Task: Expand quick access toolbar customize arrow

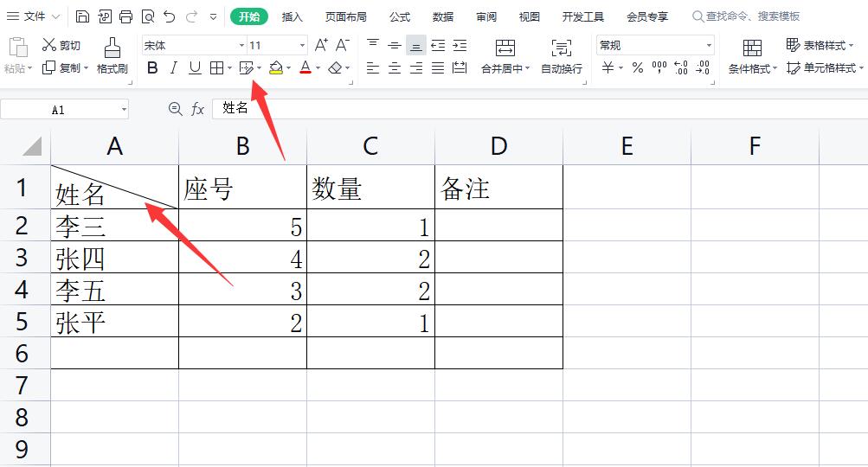Action: pos(213,17)
